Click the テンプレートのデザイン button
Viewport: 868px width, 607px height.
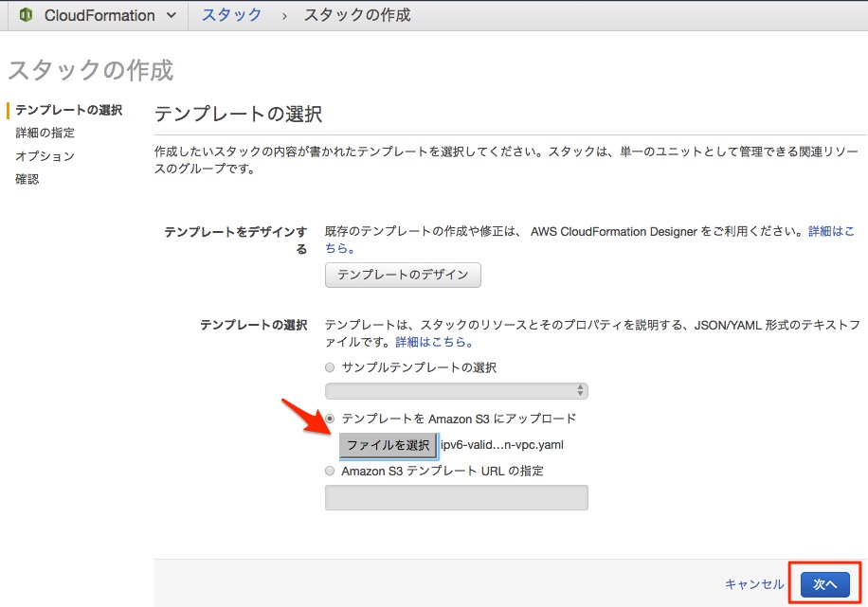(x=403, y=275)
